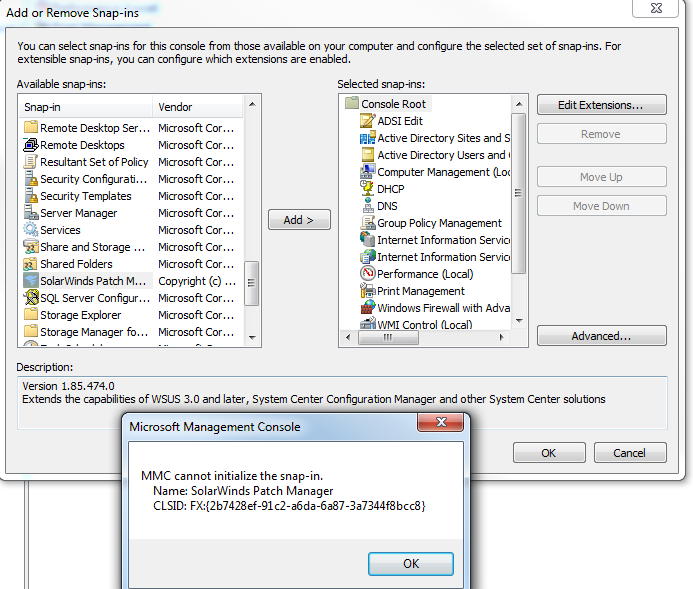Select the SolarWinds Patch Manager icon
The height and width of the screenshot is (589, 693).
pos(31,281)
